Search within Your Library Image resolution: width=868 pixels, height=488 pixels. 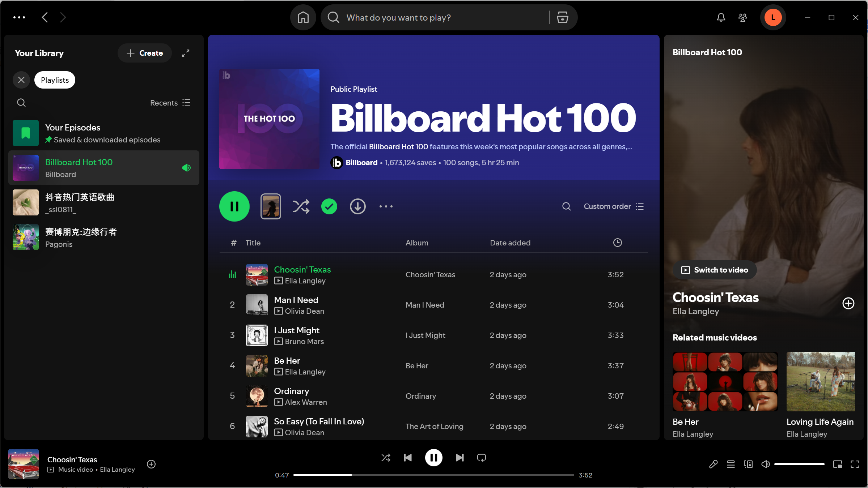pyautogui.click(x=21, y=103)
